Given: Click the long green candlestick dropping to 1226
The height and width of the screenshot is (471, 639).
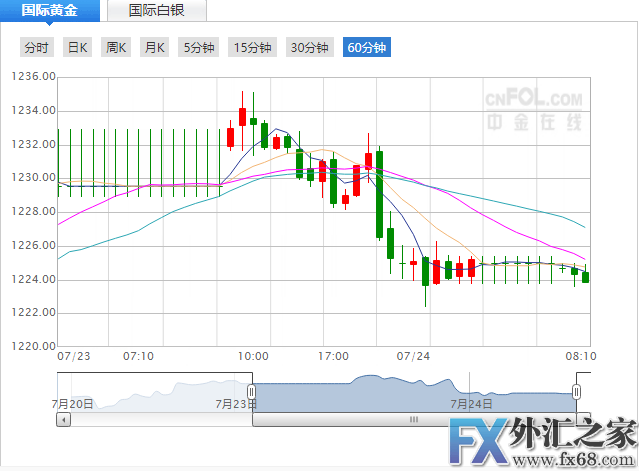Looking at the screenshot, I should point(379,194).
